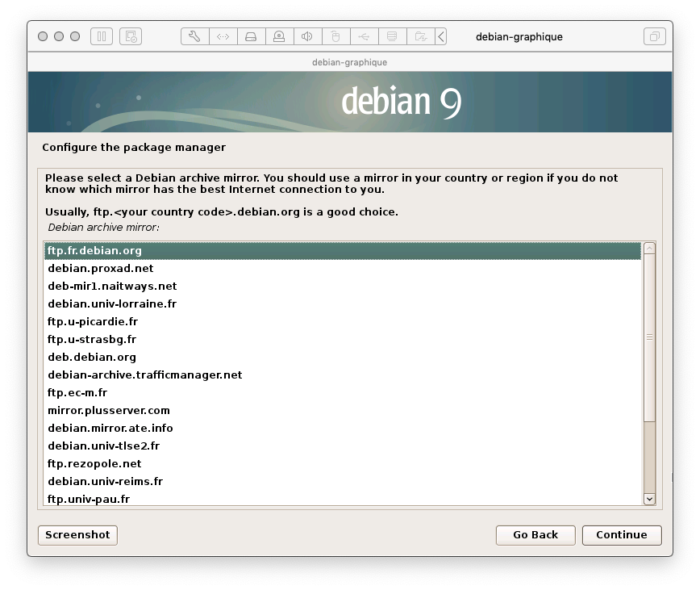
Task: Select mirror ftp.fr.debian.org
Action: coord(343,251)
